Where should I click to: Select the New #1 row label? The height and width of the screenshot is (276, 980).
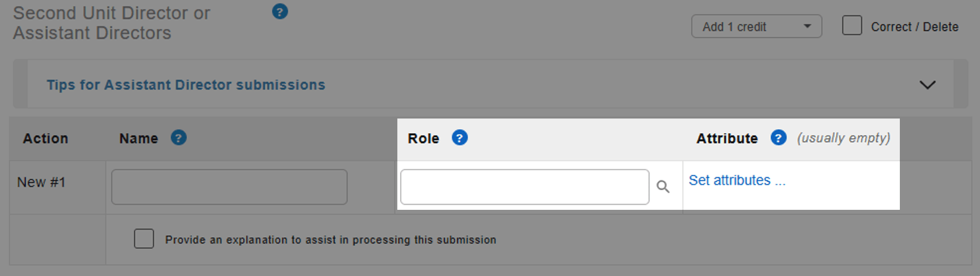coord(41,182)
